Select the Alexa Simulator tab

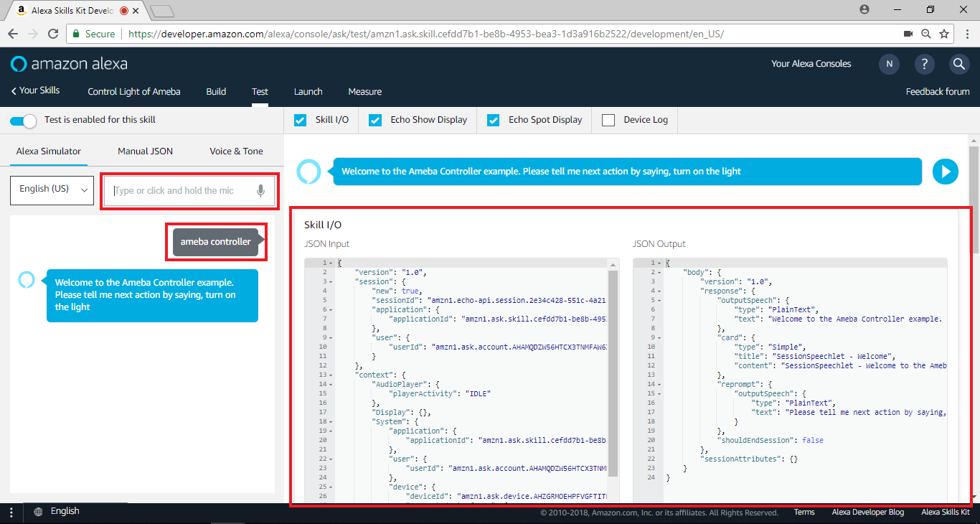coord(49,151)
